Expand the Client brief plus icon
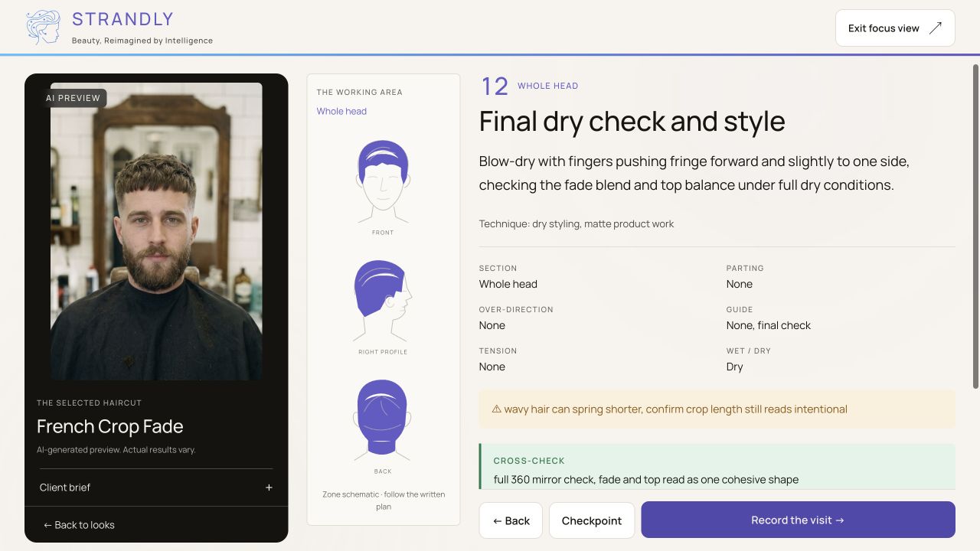The width and height of the screenshot is (980, 551). pyautogui.click(x=269, y=487)
